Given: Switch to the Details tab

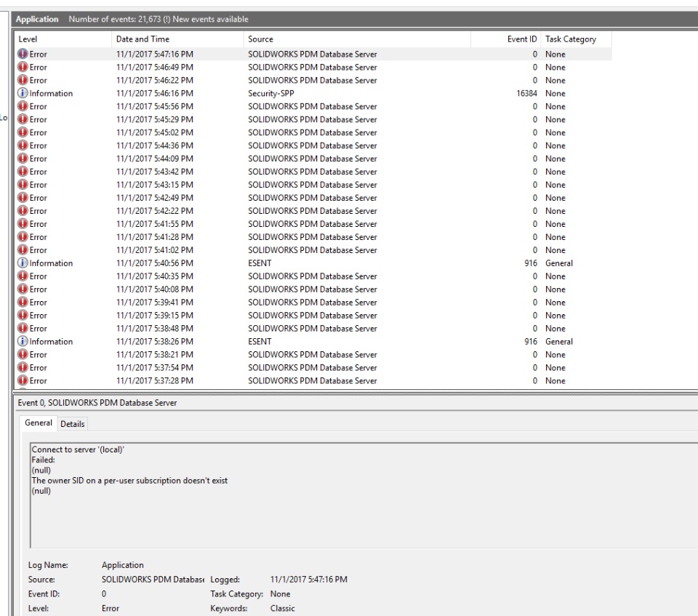Looking at the screenshot, I should (x=73, y=424).
